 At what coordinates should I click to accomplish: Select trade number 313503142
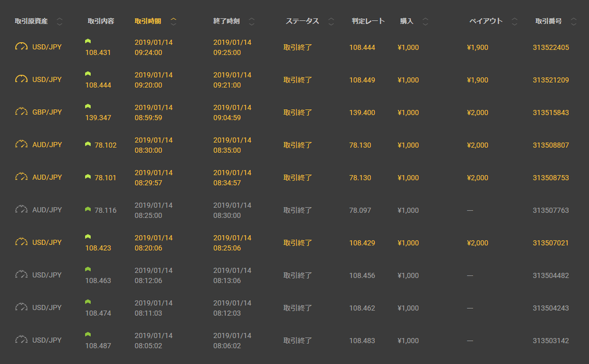[550, 340]
